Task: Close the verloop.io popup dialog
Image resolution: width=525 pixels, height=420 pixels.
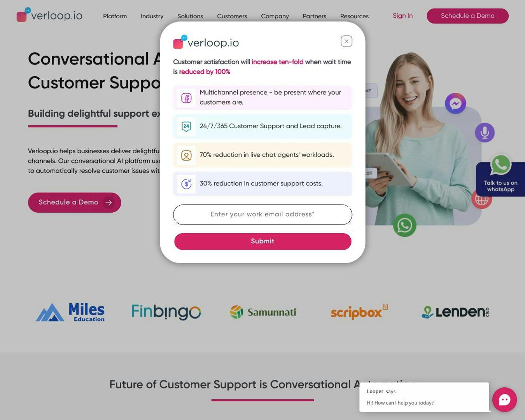Action: point(346,41)
